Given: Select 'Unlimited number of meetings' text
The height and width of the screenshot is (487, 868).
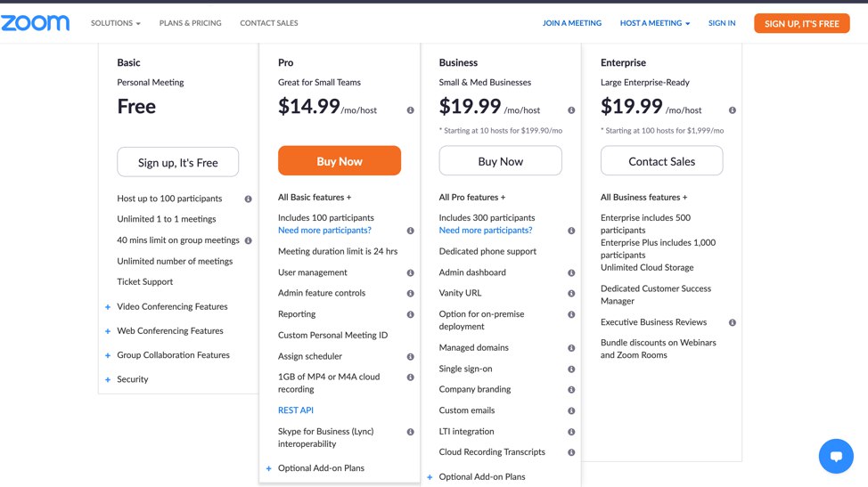Looking at the screenshot, I should [x=175, y=262].
